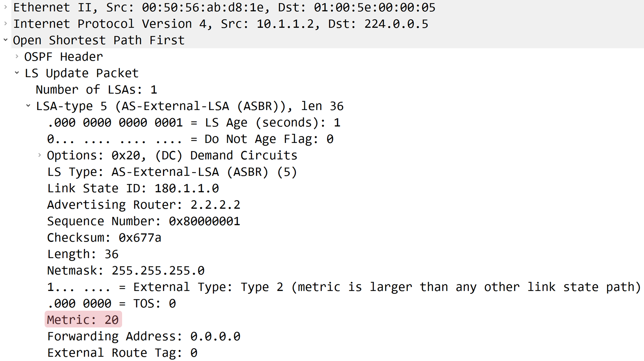Select Forwarding Address 0.0.0.0 row

pyautogui.click(x=144, y=336)
